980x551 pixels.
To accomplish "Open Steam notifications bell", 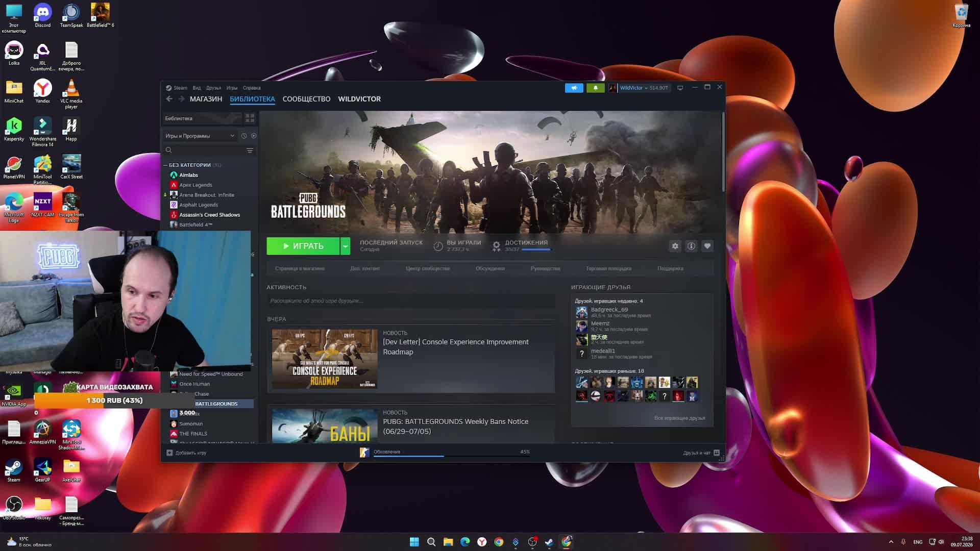I will 595,88.
